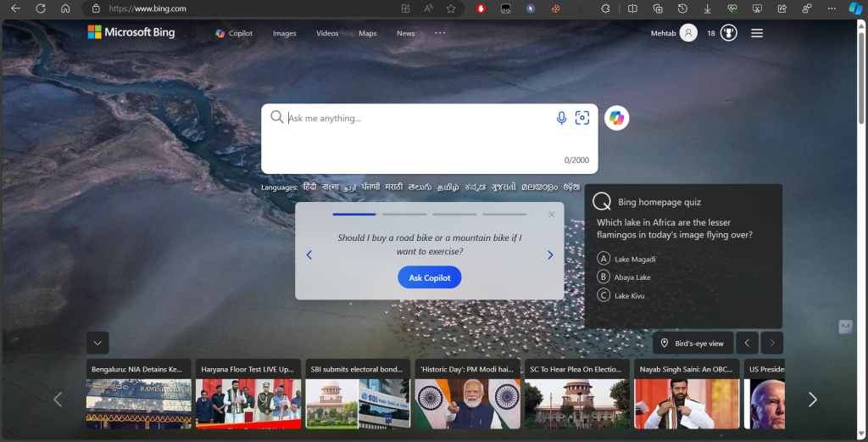Image resolution: width=868 pixels, height=442 pixels.
Task: Expand more navigation options ellipsis
Action: click(x=440, y=33)
